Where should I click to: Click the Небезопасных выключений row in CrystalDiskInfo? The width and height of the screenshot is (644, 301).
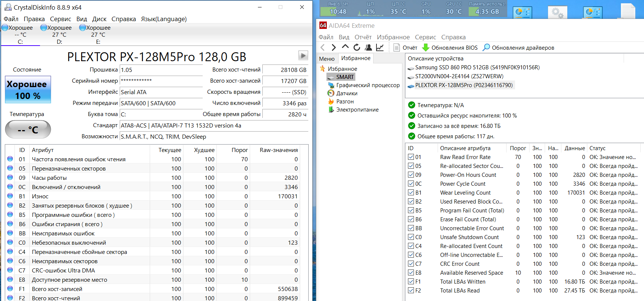click(153, 242)
